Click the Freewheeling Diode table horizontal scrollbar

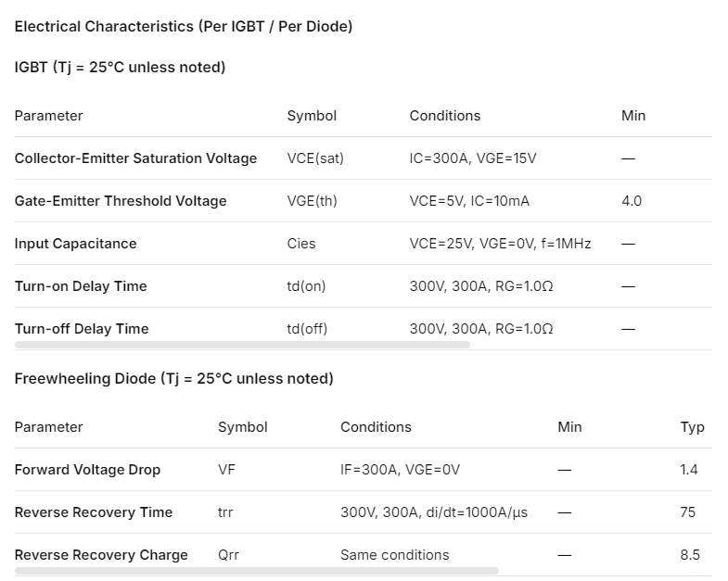tap(257, 571)
